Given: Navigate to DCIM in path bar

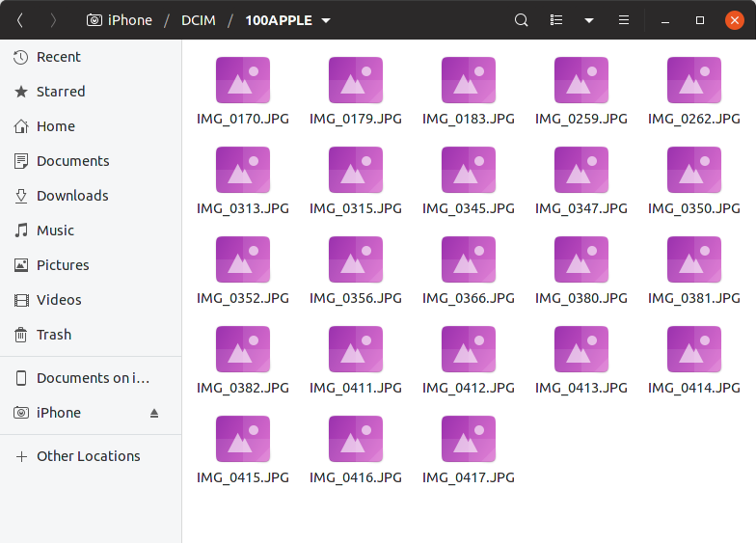Looking at the screenshot, I should [x=199, y=20].
